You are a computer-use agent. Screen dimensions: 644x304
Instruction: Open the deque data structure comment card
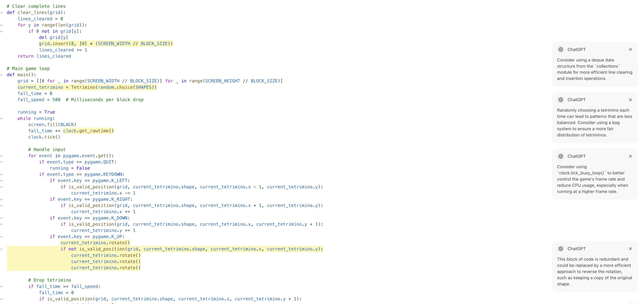pos(595,64)
